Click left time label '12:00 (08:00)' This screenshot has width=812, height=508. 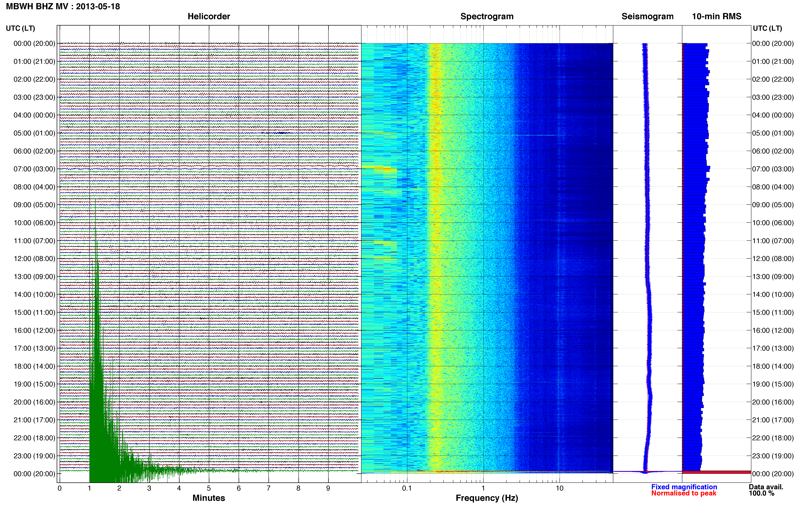pos(34,259)
